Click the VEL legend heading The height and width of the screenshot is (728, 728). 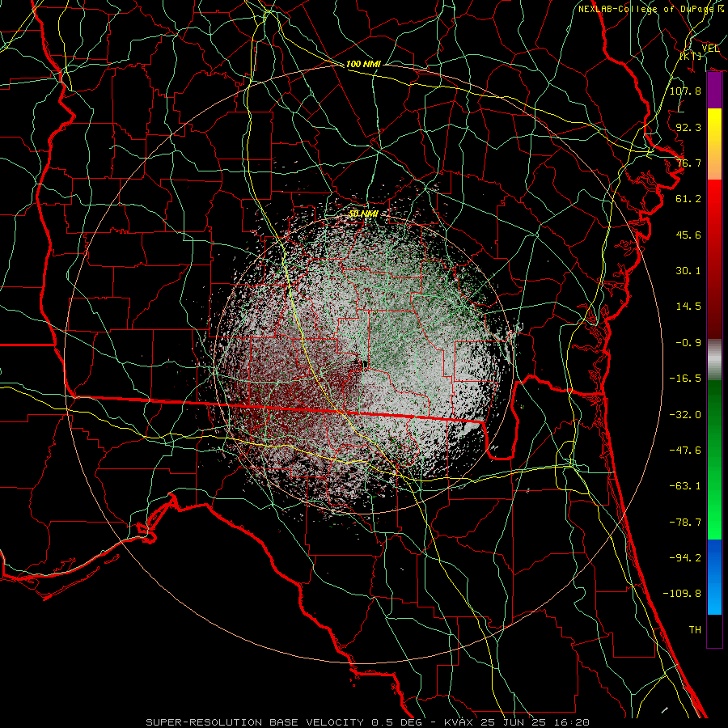(710, 49)
